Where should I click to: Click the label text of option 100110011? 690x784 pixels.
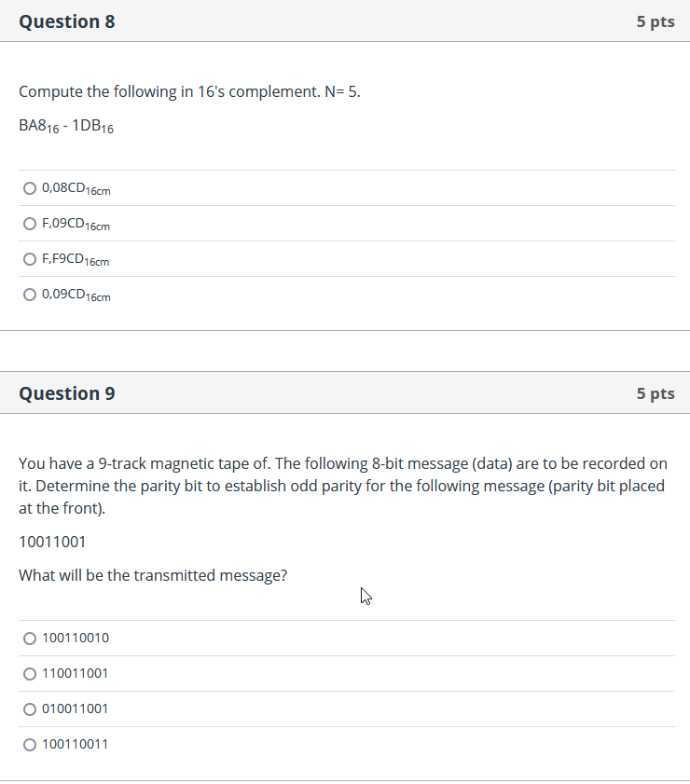pos(75,744)
